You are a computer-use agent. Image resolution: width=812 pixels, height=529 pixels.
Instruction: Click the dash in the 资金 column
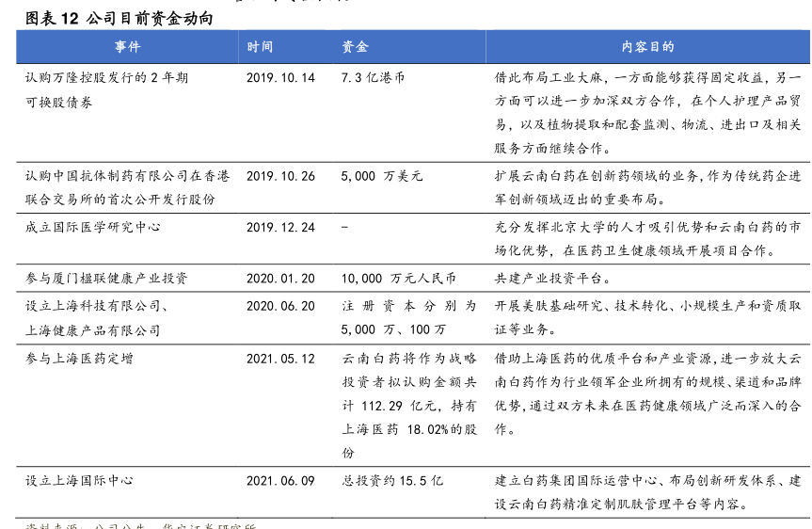pos(345,228)
